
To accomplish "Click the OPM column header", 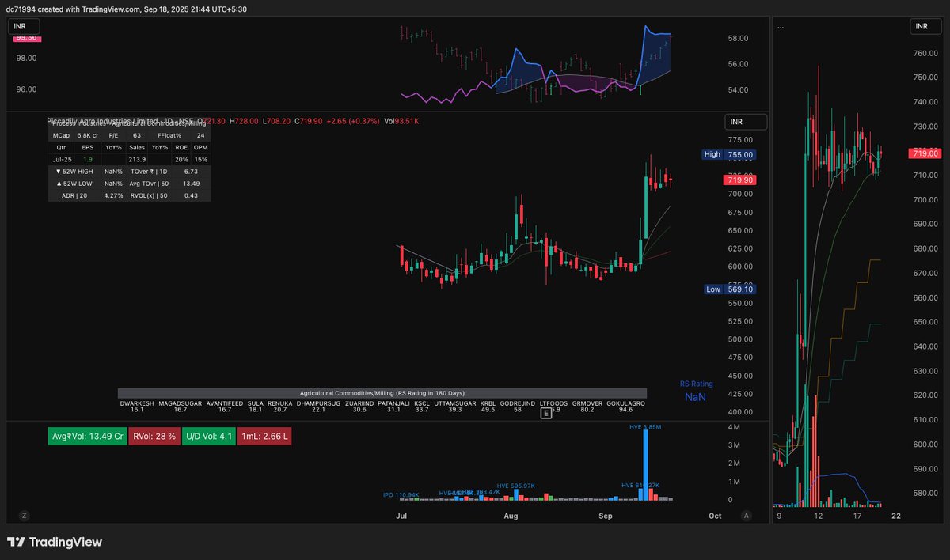I will point(200,148).
